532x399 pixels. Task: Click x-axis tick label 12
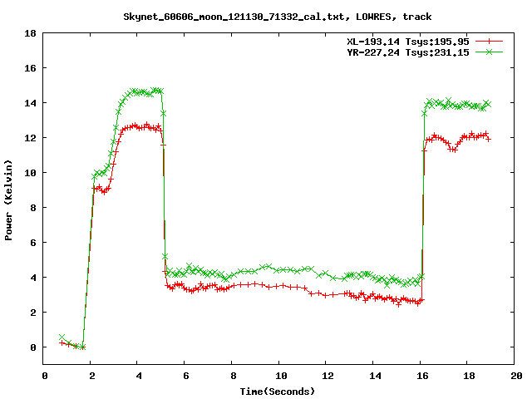[328, 376]
